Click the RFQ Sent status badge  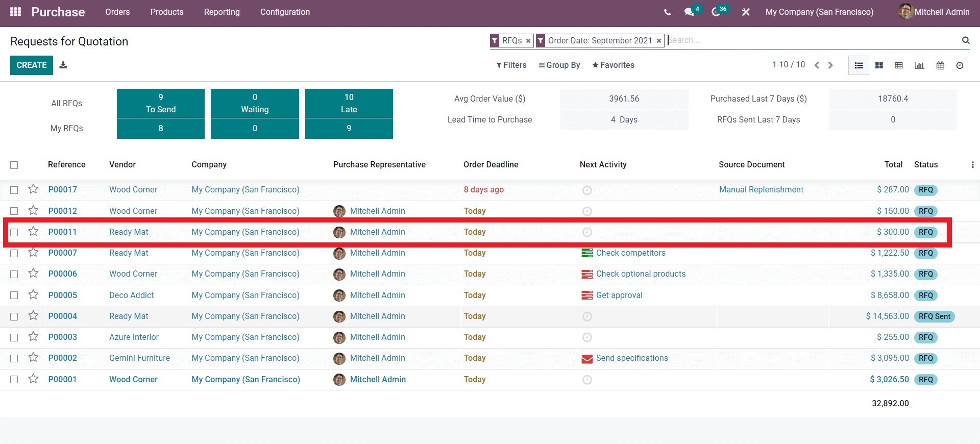(x=935, y=316)
